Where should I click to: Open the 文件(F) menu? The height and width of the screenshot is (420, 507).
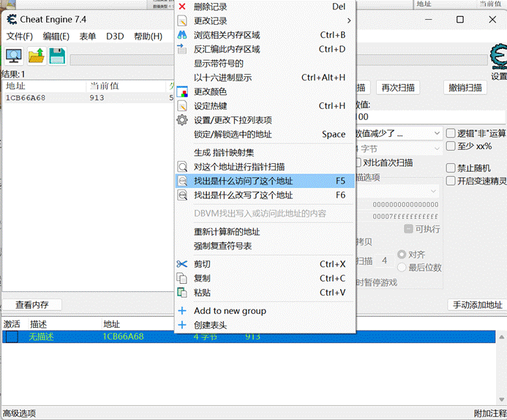(x=20, y=36)
